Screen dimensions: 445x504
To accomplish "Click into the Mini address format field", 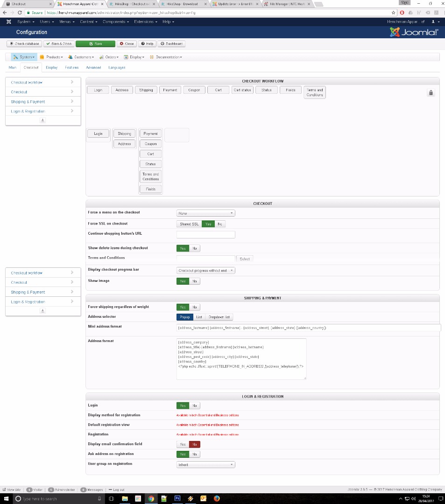I will (x=308, y=328).
